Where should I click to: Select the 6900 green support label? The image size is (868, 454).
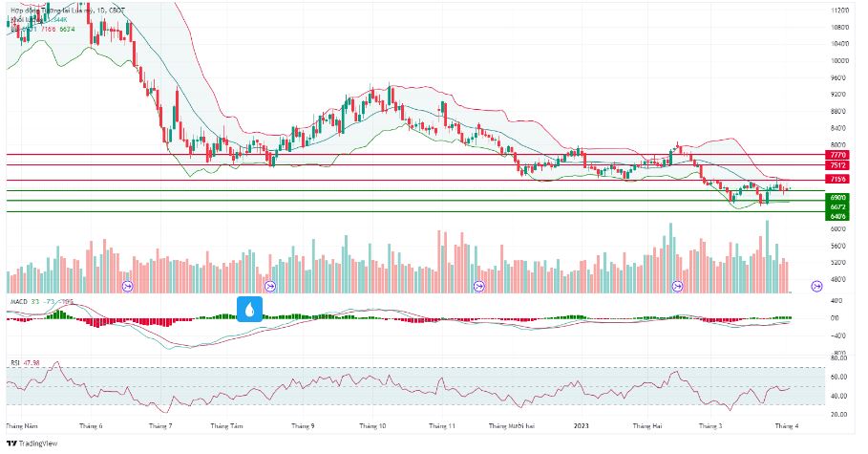click(837, 197)
